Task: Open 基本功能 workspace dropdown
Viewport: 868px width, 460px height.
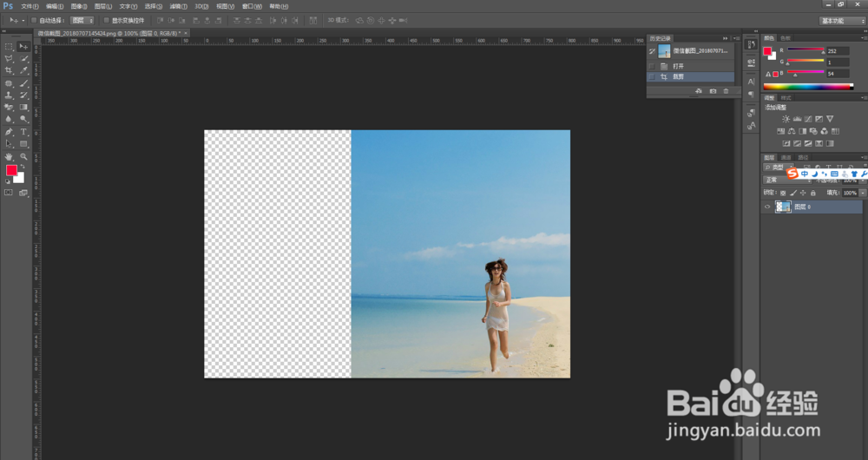Action: click(842, 21)
